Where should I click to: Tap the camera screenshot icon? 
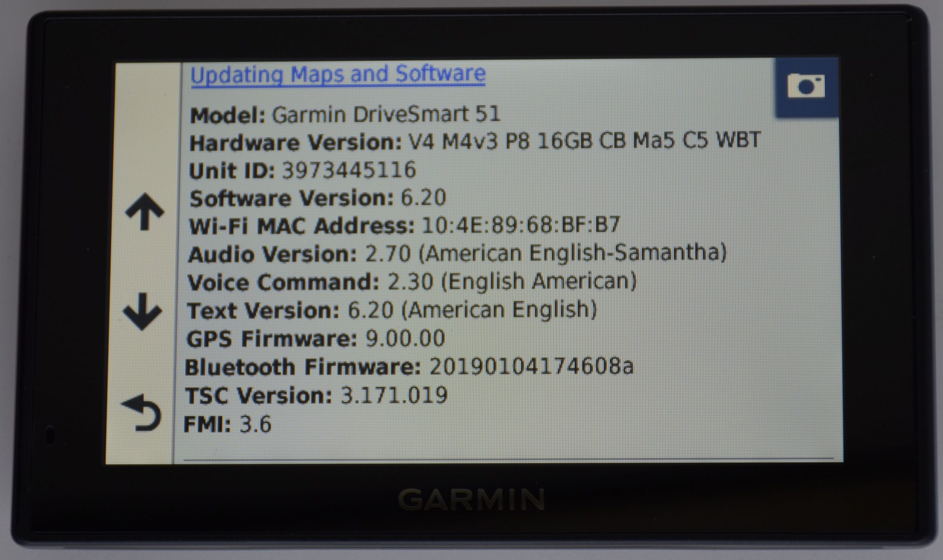click(x=806, y=87)
